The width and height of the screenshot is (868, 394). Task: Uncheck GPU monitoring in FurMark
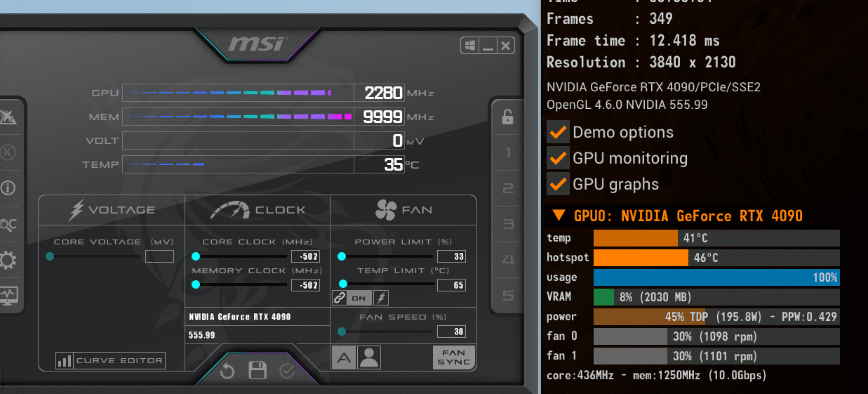(559, 158)
